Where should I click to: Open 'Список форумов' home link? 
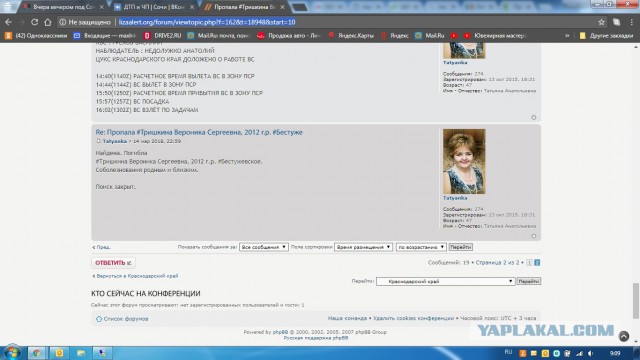[x=122, y=319]
